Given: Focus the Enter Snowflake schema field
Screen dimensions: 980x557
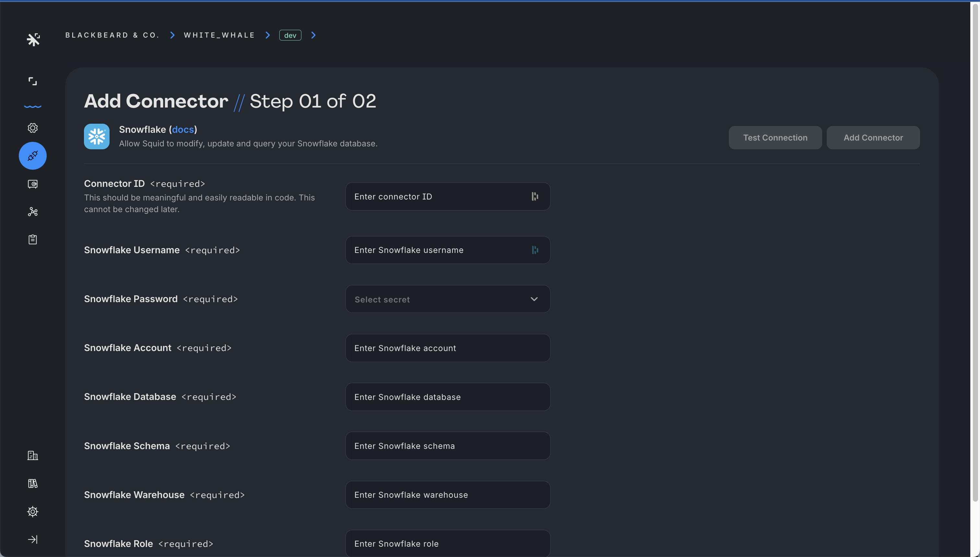Looking at the screenshot, I should pos(448,446).
